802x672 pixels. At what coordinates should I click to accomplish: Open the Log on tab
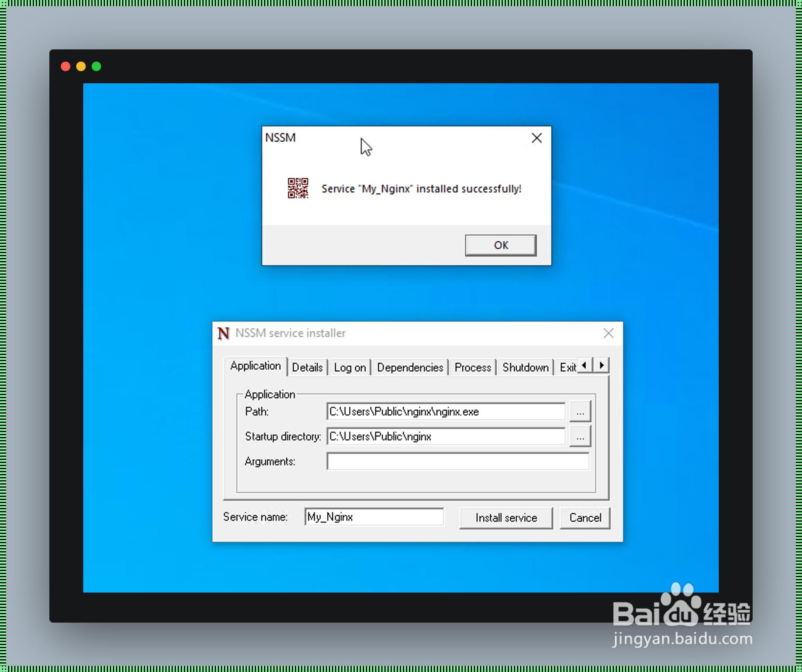click(350, 367)
